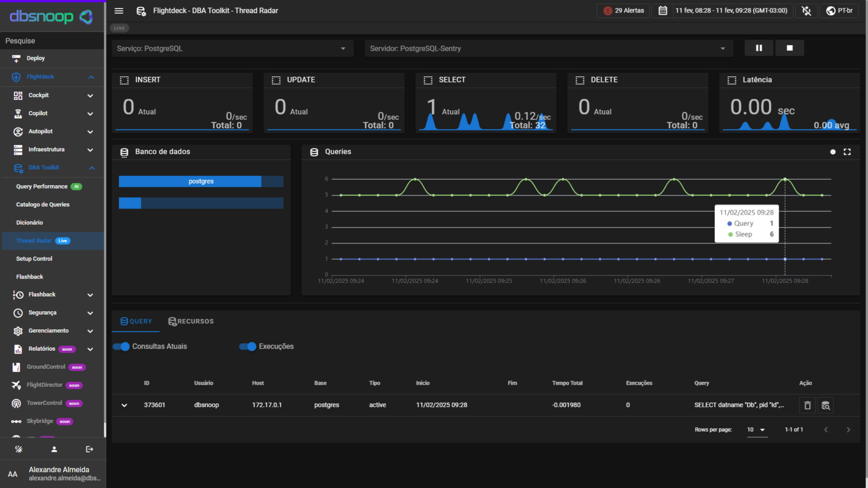Screen dimensions: 868x488
Task: Go to the next table page
Action: click(848, 430)
